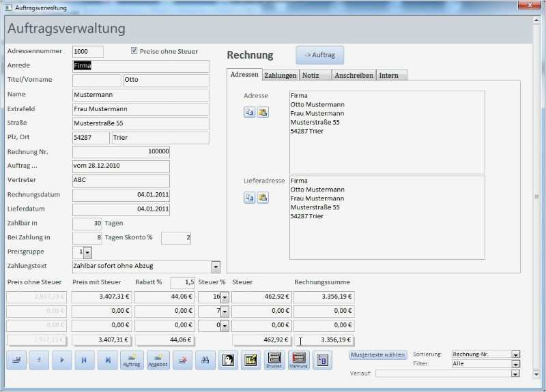546x392 pixels.
Task: Click the Auftrag toolbar icon
Action: 132,360
